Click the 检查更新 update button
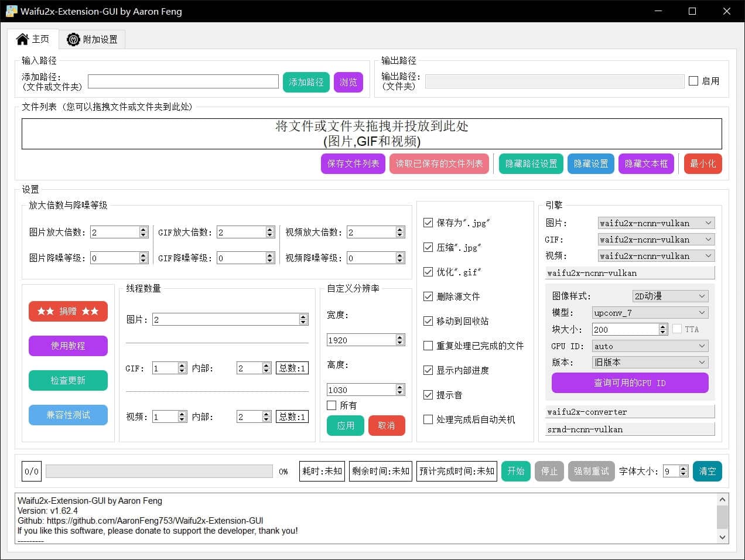This screenshot has width=745, height=560. (x=68, y=380)
